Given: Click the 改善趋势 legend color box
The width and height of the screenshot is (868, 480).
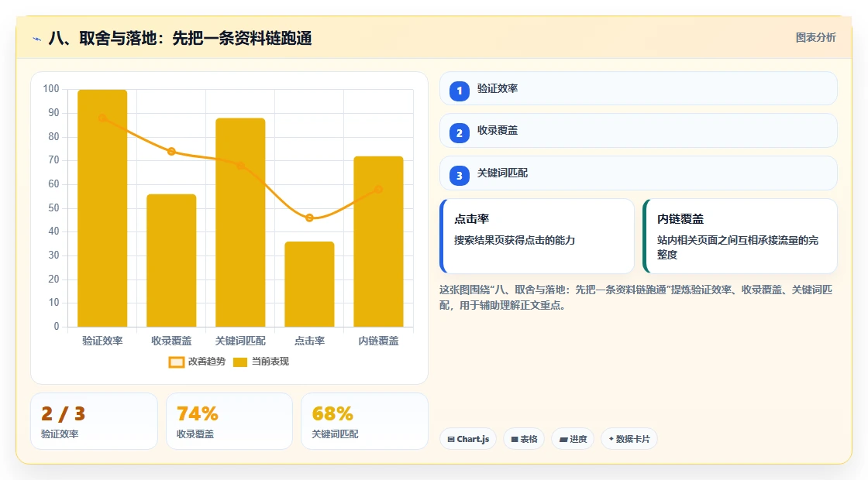Looking at the screenshot, I should (x=176, y=362).
